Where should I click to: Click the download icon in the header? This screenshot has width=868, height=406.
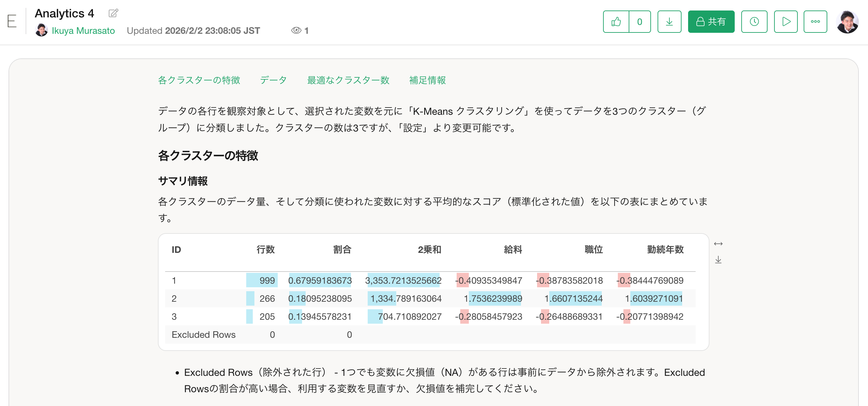click(669, 22)
